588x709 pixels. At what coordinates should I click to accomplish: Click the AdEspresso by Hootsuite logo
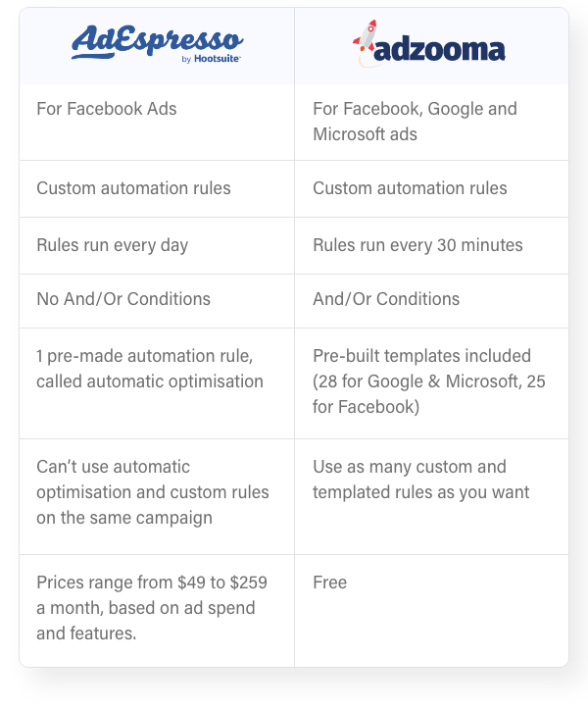tap(157, 44)
